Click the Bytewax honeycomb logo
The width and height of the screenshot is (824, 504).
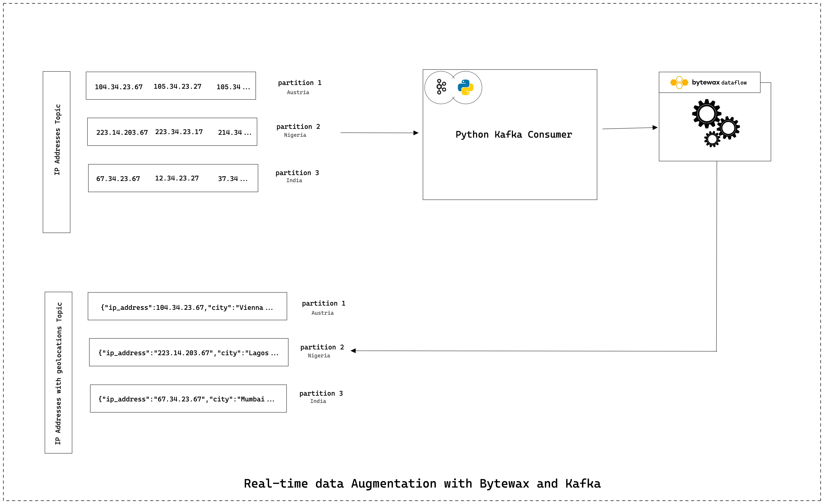click(679, 82)
